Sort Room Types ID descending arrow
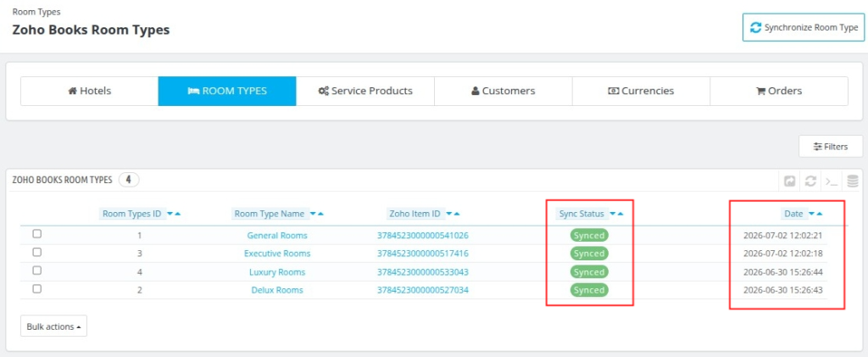The height and width of the screenshot is (357, 868). (170, 214)
